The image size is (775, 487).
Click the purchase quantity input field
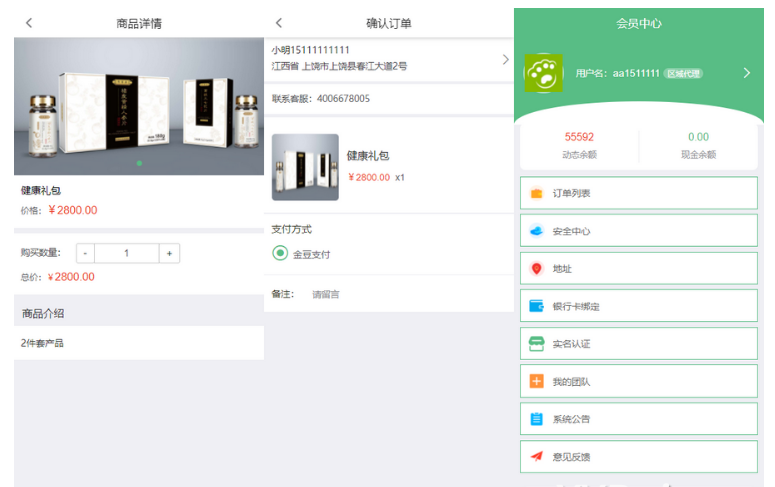pyautogui.click(x=127, y=253)
